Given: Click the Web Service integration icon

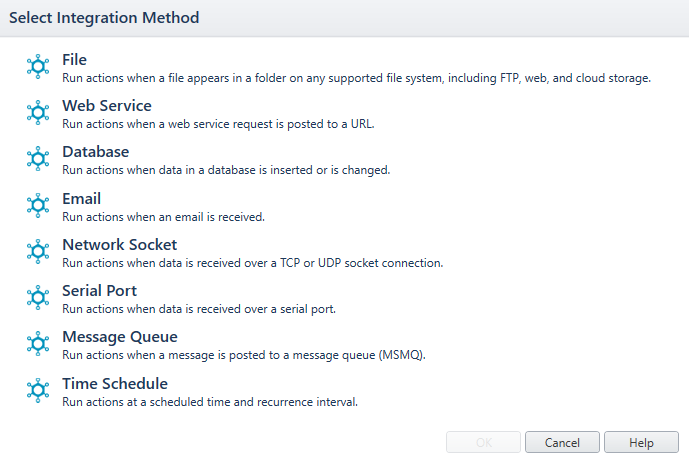Looking at the screenshot, I should click(38, 113).
